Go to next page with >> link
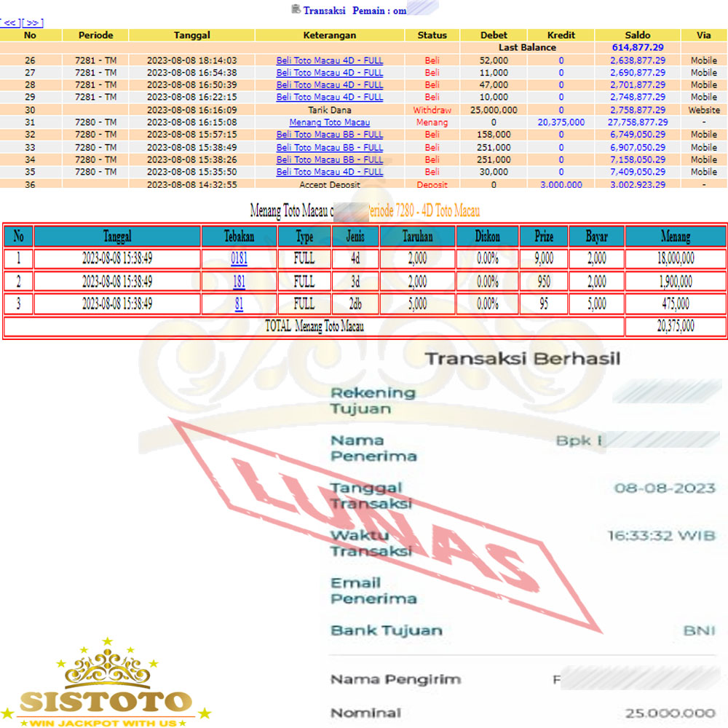This screenshot has height=728, width=728. 34,23
